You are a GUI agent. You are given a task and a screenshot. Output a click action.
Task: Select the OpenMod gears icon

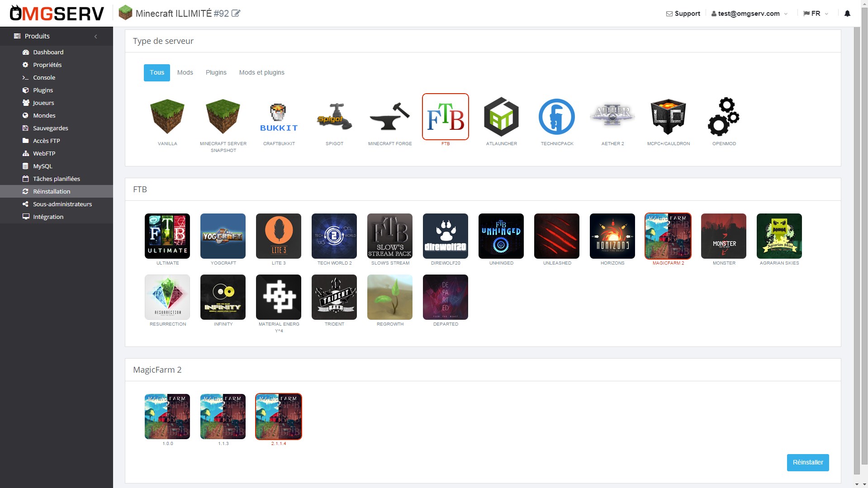[x=724, y=117]
